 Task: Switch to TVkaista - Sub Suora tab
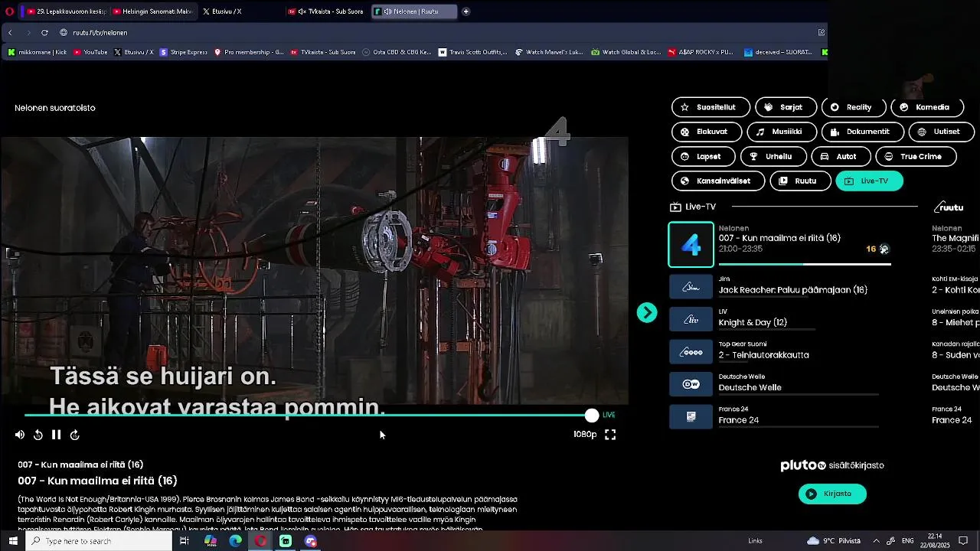point(327,11)
